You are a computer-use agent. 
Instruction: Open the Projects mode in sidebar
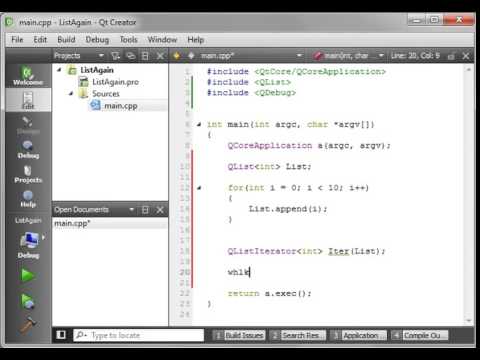point(28,174)
